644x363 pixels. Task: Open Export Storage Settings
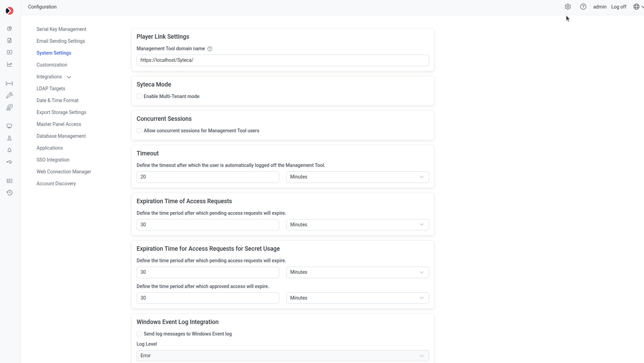[61, 112]
